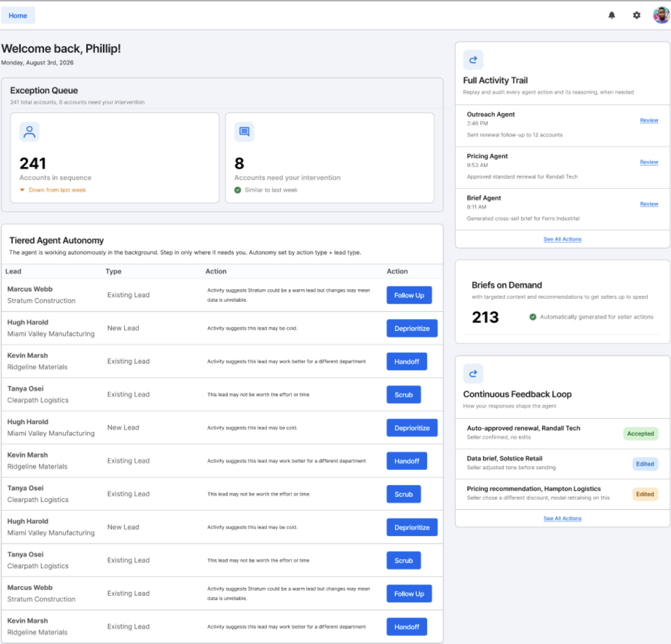
Task: Click the replay arrow icon above Full Activity Trail
Action: coord(473,60)
